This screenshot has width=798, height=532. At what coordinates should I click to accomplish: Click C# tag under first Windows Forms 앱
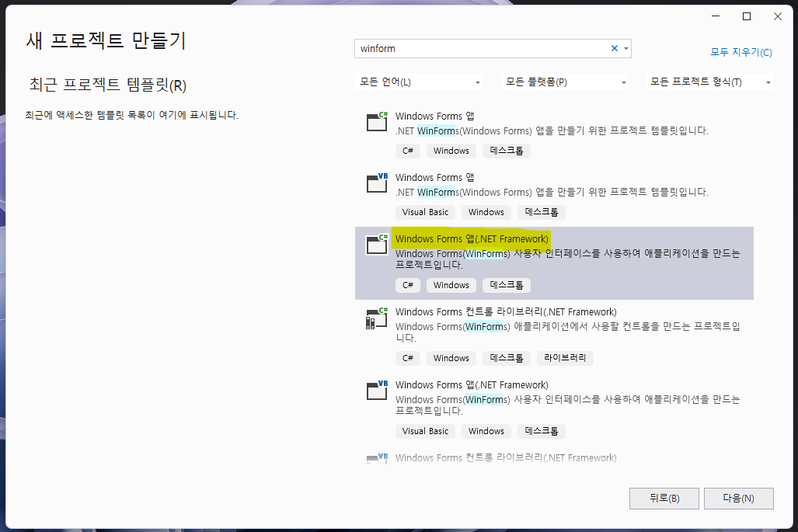pyautogui.click(x=408, y=151)
